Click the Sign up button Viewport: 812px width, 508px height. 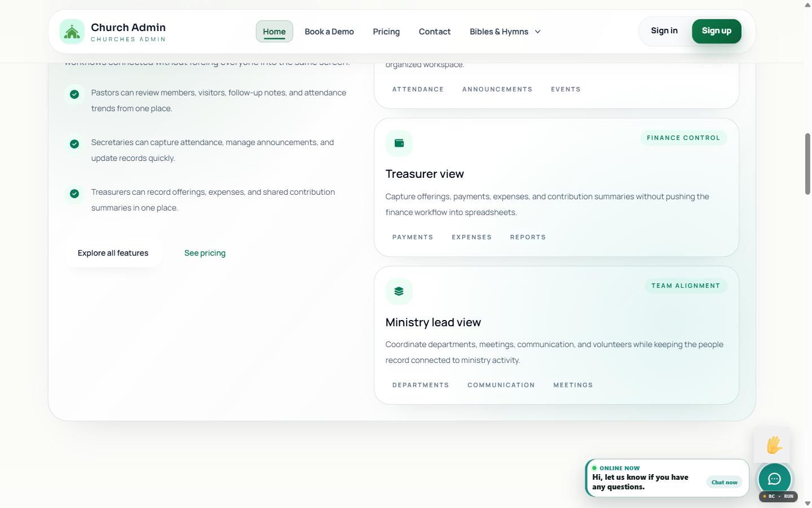pos(717,30)
